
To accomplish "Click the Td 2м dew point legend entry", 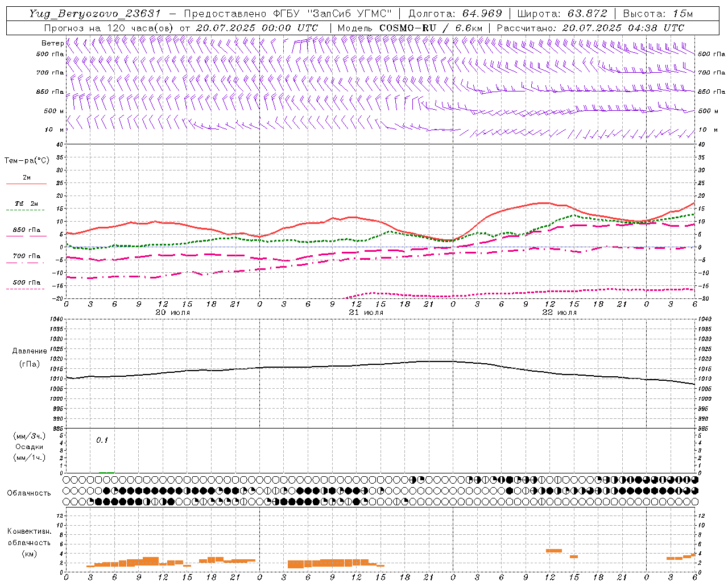I will (x=27, y=203).
